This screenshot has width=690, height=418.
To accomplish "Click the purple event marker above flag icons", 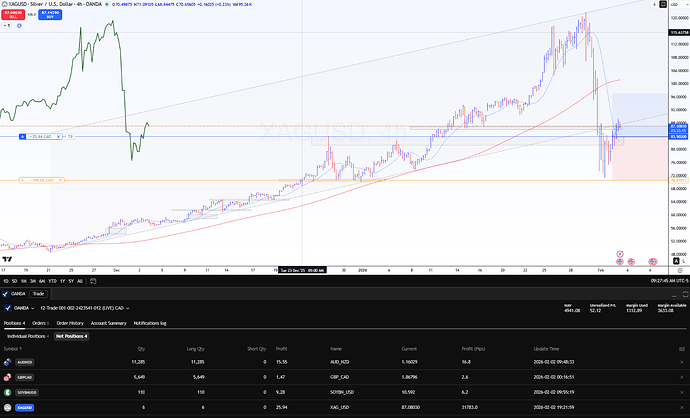I will coord(620,254).
